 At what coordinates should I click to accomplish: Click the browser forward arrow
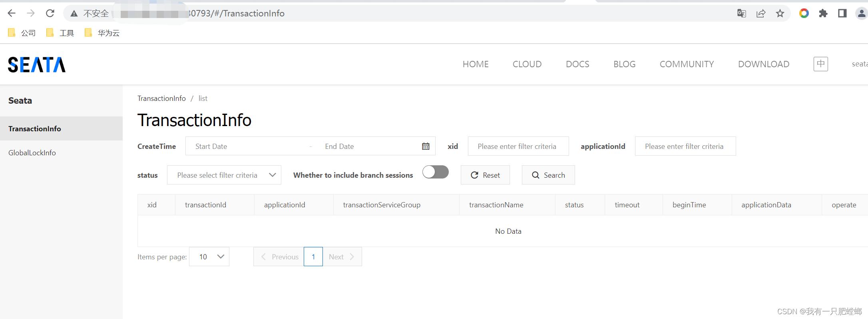pos(31,13)
